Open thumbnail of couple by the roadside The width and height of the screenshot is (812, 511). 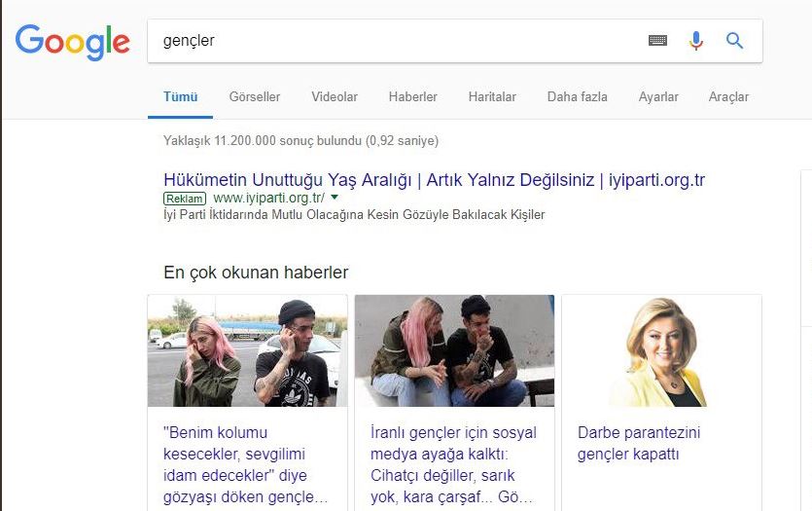tap(248, 350)
